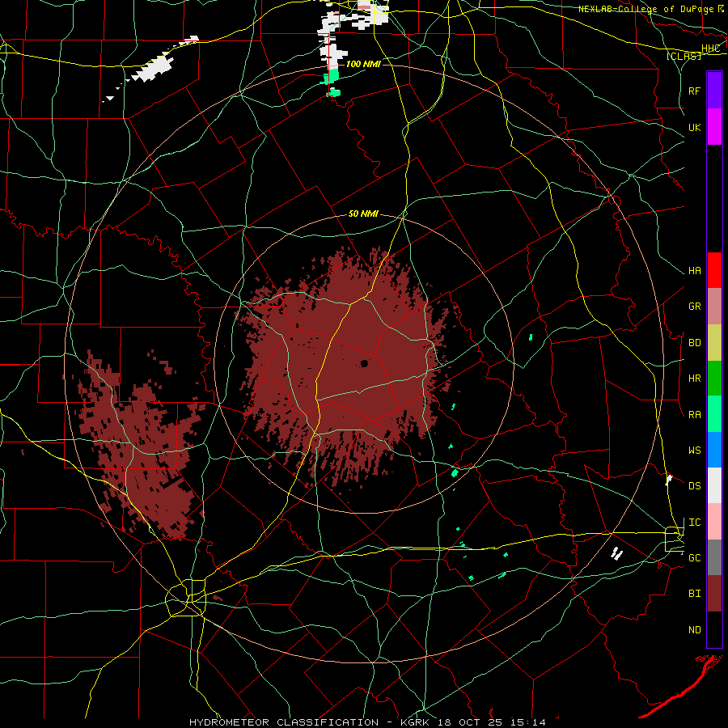Click the 'HR' legend label
The height and width of the screenshot is (728, 728).
coord(694,379)
